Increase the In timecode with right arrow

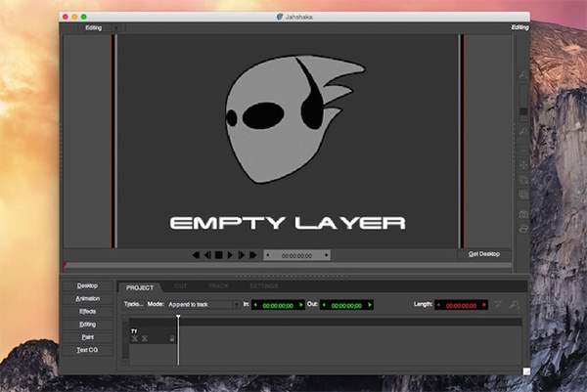(301, 305)
